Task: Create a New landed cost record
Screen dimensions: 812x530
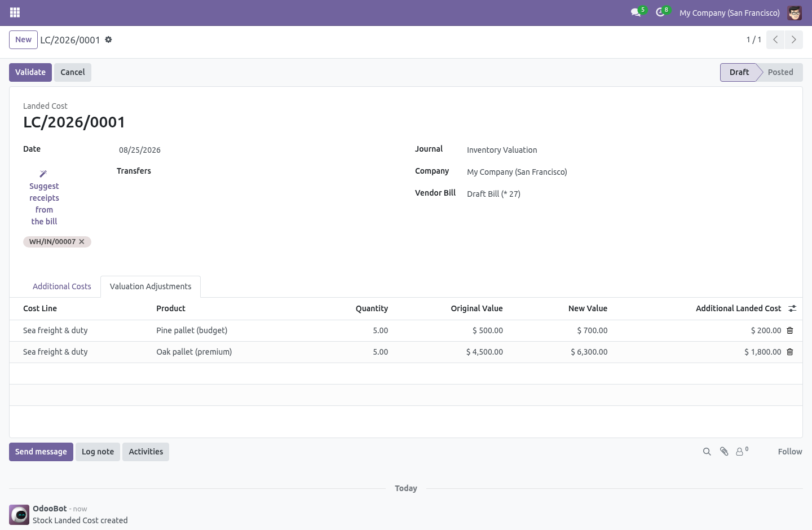Action: [x=23, y=39]
